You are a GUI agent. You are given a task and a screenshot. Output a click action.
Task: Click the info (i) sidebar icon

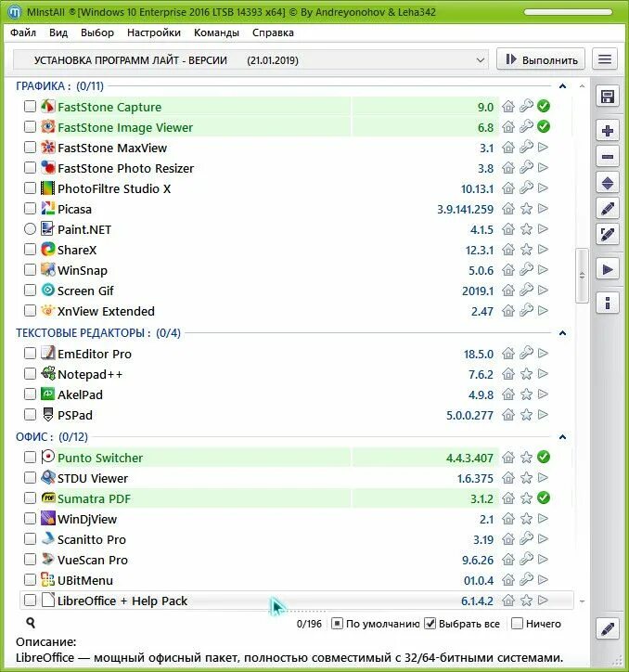607,304
